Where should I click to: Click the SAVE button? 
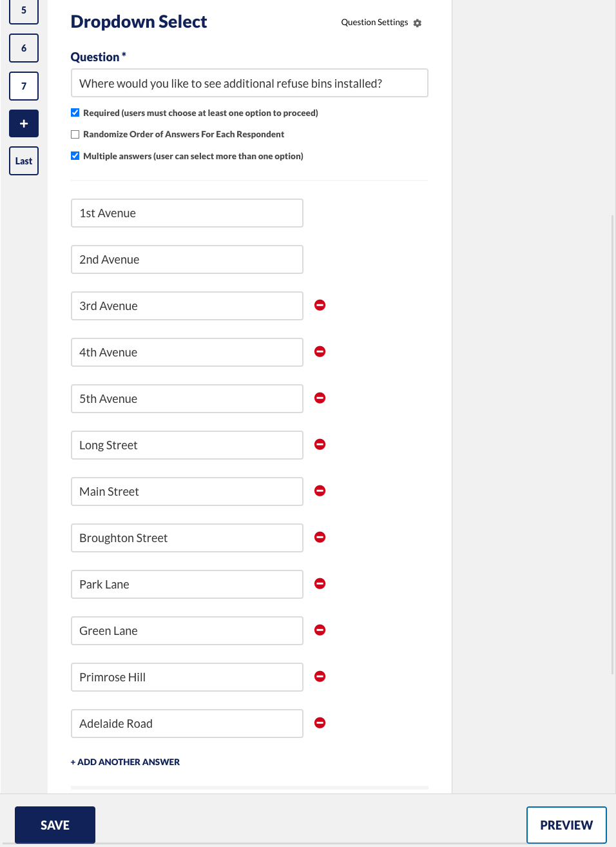click(55, 825)
